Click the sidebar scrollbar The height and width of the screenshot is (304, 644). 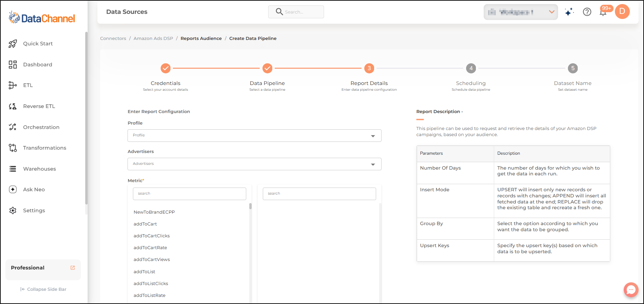tap(86, 118)
